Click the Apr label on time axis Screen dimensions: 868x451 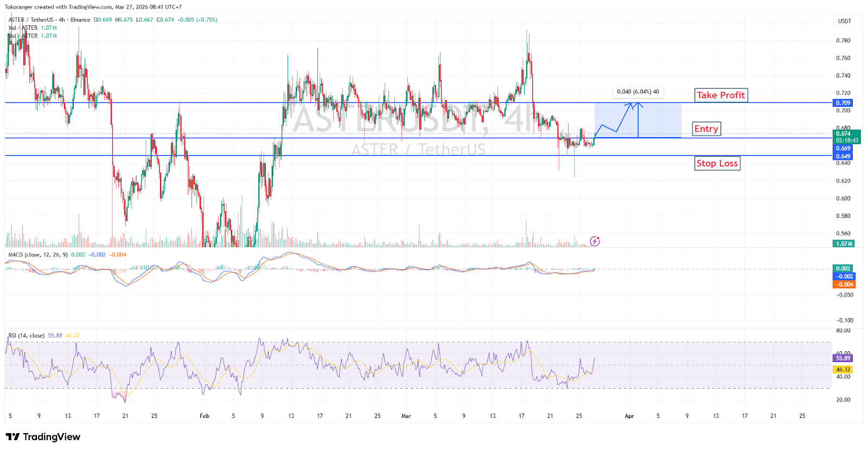click(629, 416)
